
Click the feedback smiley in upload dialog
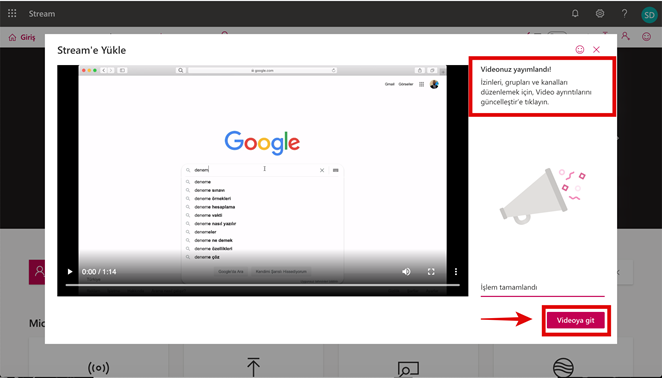tap(580, 50)
